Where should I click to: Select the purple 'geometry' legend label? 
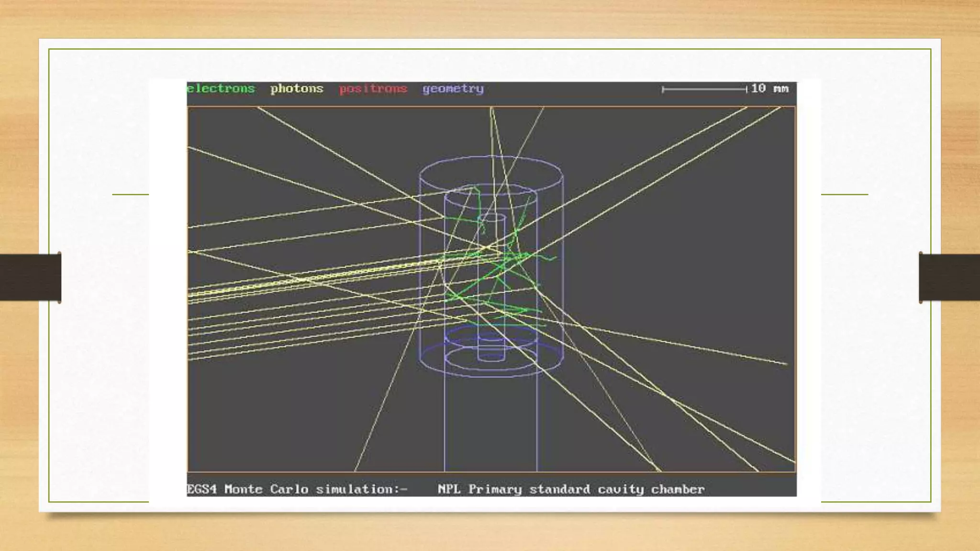pyautogui.click(x=453, y=89)
